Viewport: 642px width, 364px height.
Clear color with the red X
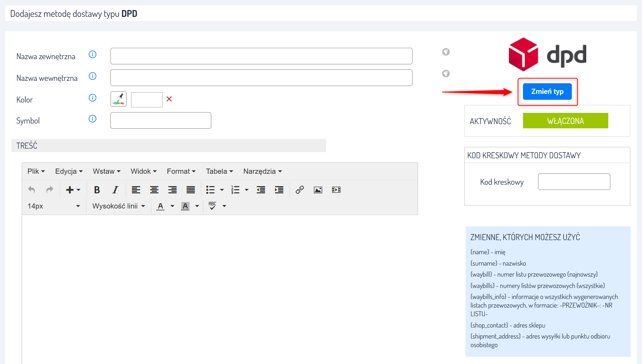click(x=169, y=99)
